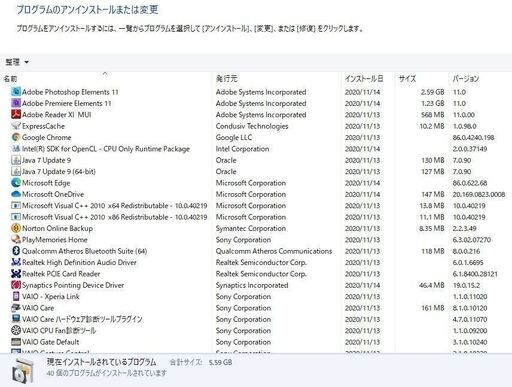
Task: Click the Realtek High Definition Audio Driver icon
Action: (x=16, y=262)
